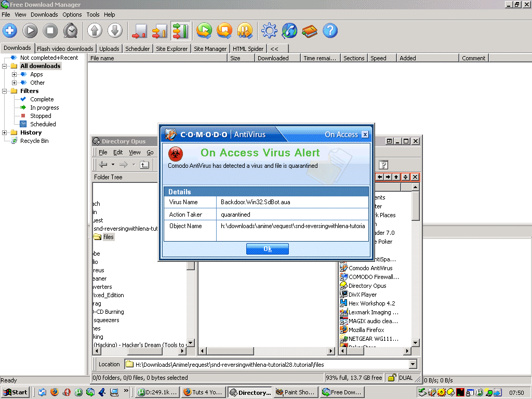Switch to the Scheduler tab
The height and width of the screenshot is (399, 532).
pos(137,49)
